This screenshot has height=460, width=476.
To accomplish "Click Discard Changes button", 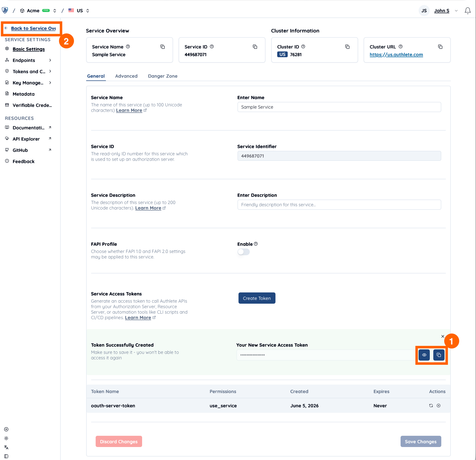I will (119, 442).
